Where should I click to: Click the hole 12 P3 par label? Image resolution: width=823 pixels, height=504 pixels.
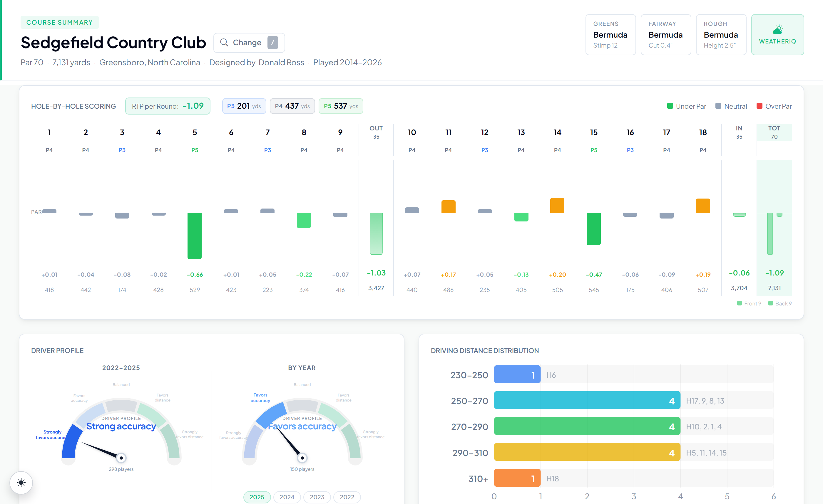(x=485, y=150)
